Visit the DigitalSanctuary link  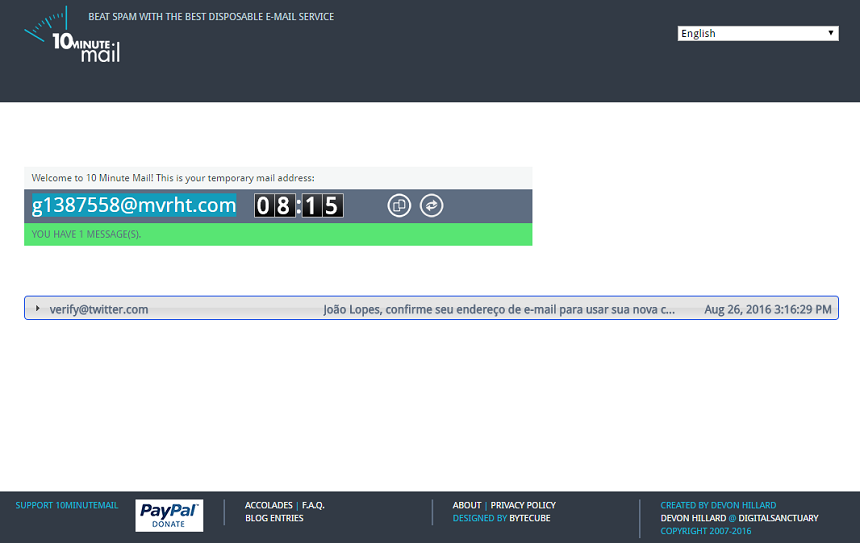(x=778, y=518)
